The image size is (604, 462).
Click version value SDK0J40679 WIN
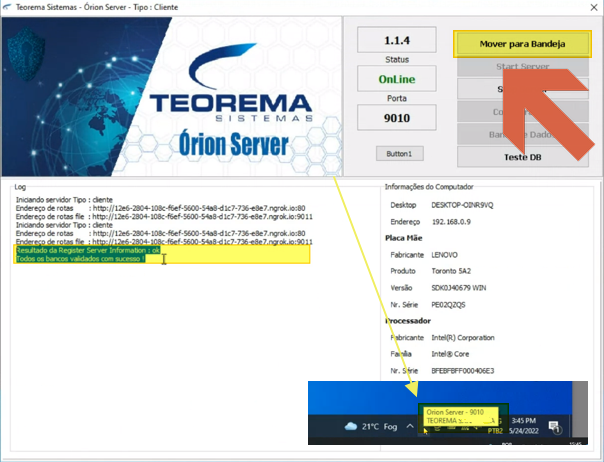459,288
